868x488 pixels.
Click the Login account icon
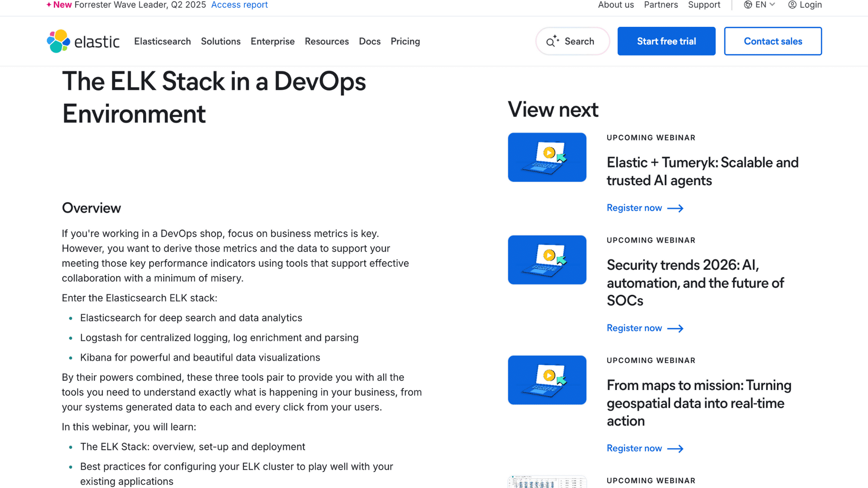[x=792, y=5]
